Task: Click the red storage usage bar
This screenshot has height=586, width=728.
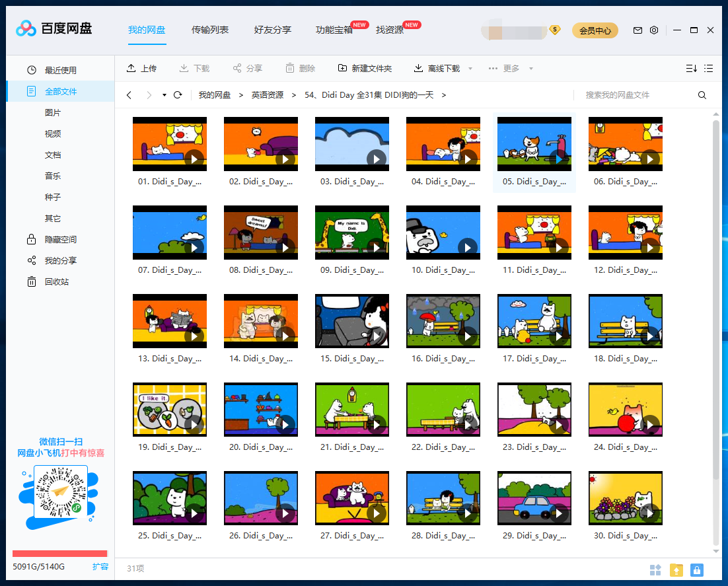Action: [x=60, y=554]
